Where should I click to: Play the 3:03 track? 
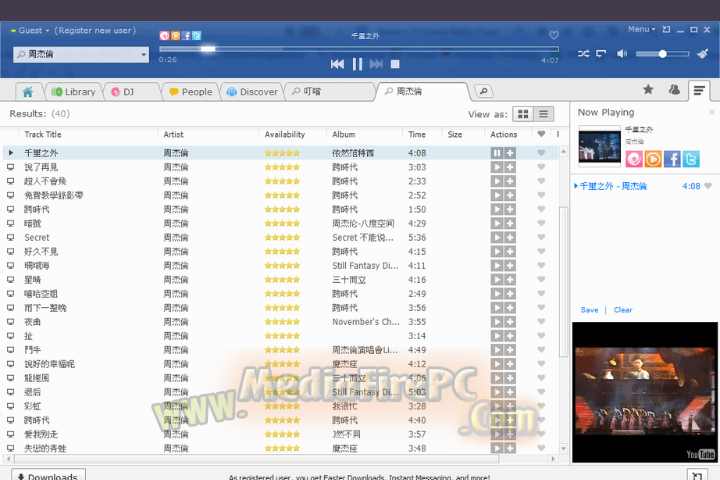click(x=496, y=167)
